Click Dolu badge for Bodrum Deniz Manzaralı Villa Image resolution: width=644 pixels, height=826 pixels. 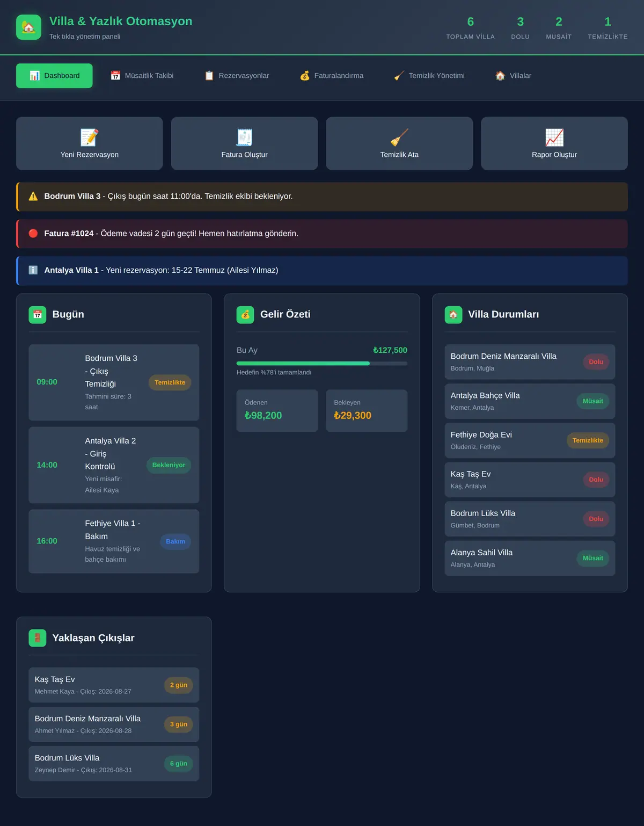(596, 362)
